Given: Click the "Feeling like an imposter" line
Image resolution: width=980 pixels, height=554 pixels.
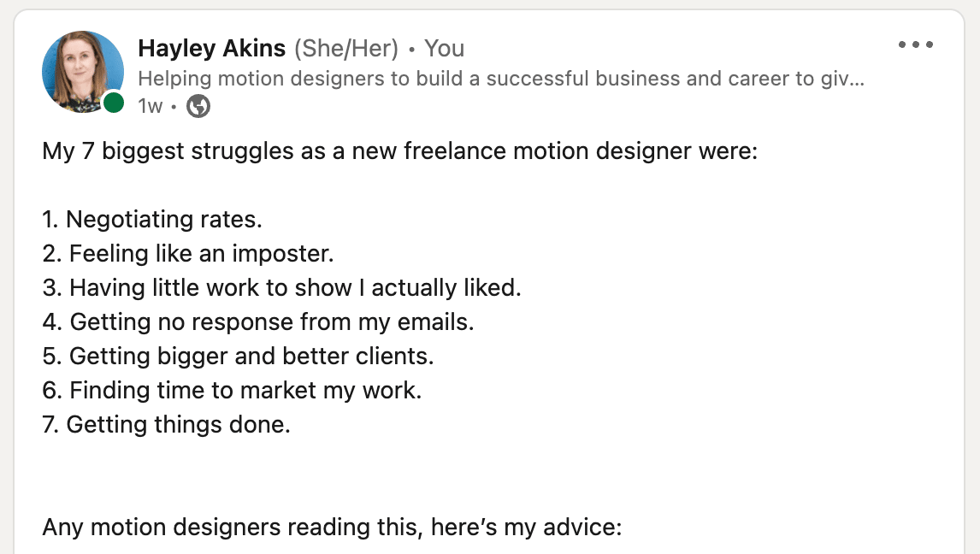Looking at the screenshot, I should (x=188, y=254).
